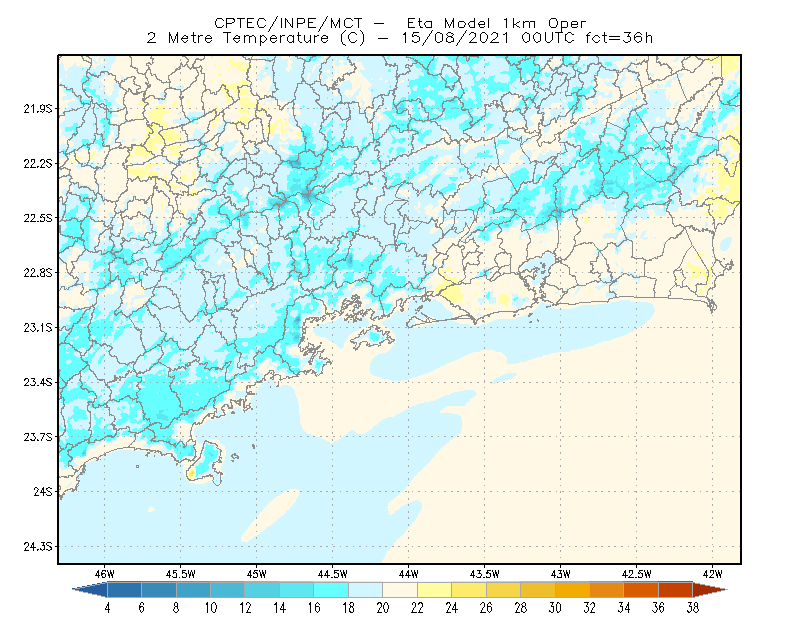Click the 42W longitude axis label
The image size is (800, 618).
point(712,574)
